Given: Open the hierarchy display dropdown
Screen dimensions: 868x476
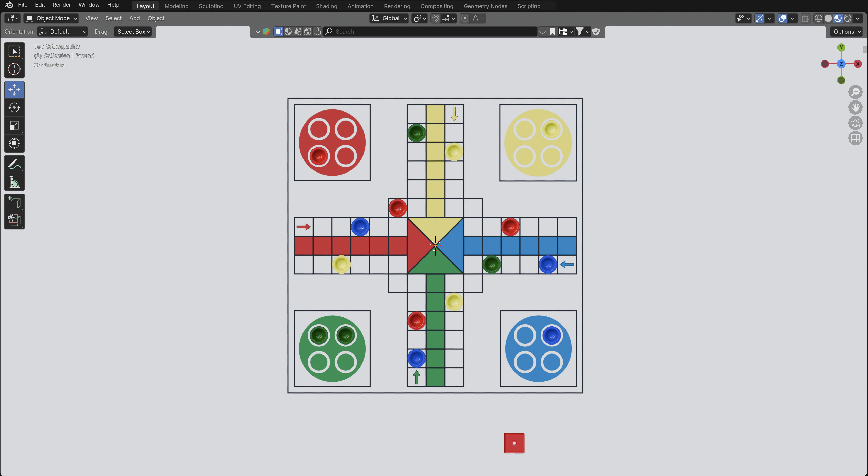Looking at the screenshot, I should (566, 31).
